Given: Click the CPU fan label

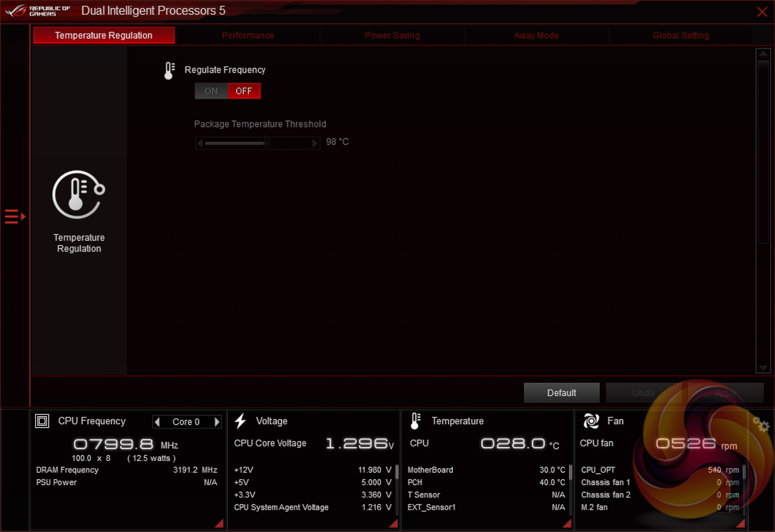Looking at the screenshot, I should 596,444.
